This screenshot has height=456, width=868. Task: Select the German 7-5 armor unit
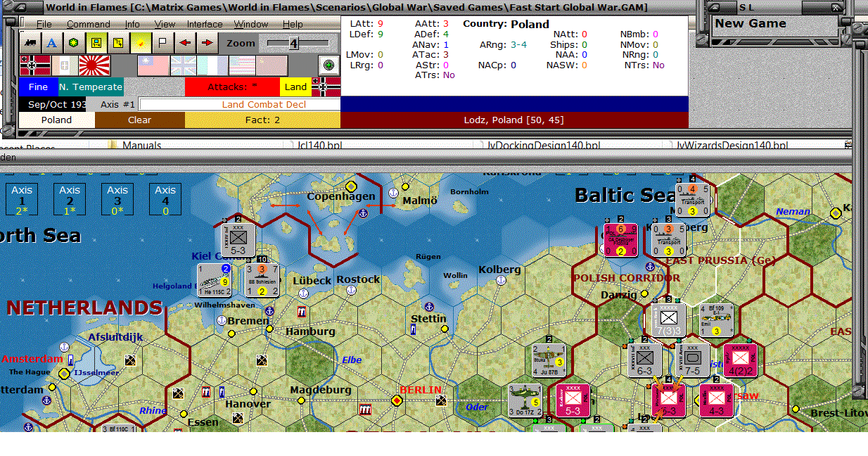point(692,360)
